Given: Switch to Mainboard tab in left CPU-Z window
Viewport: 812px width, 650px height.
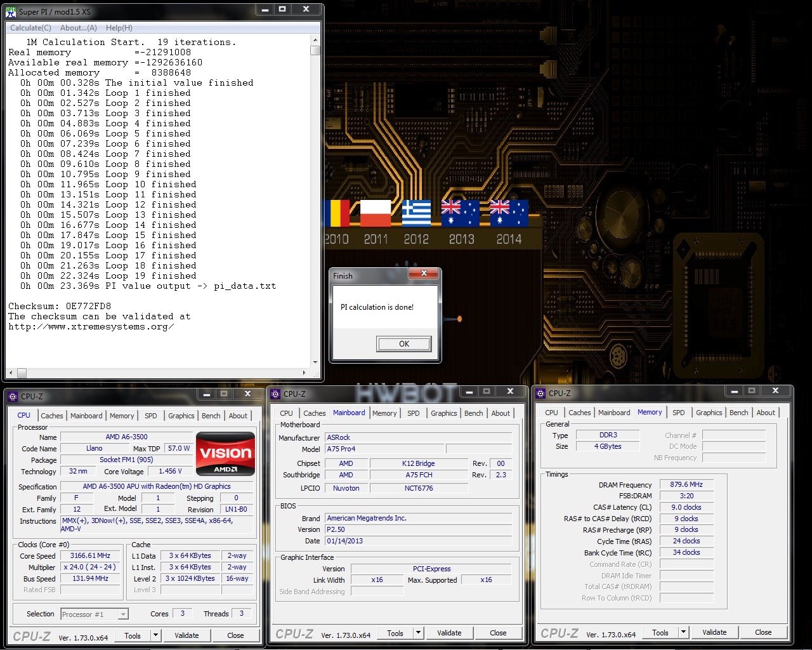Looking at the screenshot, I should click(x=86, y=416).
